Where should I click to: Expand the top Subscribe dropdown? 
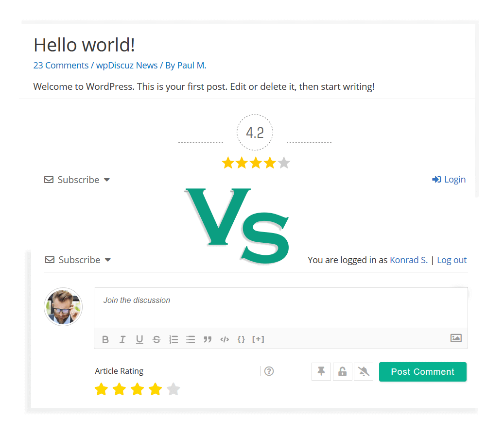(77, 180)
